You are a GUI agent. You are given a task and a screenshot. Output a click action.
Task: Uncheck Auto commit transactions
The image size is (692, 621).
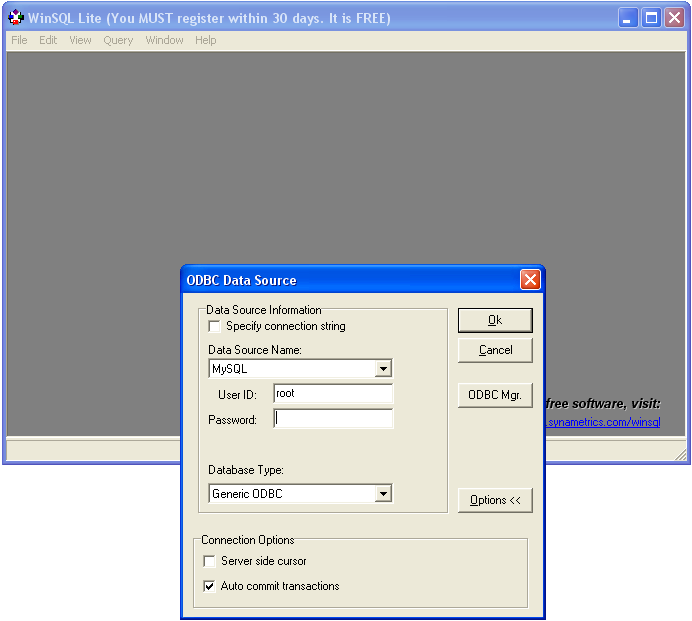coord(209,586)
